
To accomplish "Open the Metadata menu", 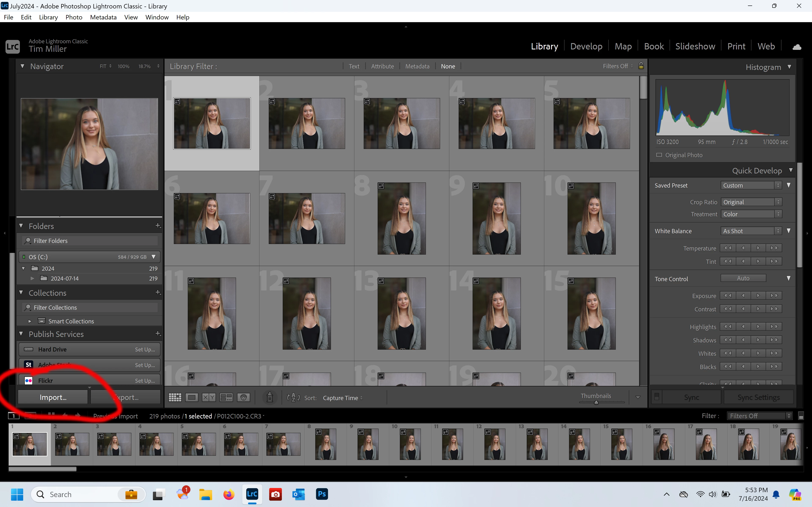I will pyautogui.click(x=103, y=17).
